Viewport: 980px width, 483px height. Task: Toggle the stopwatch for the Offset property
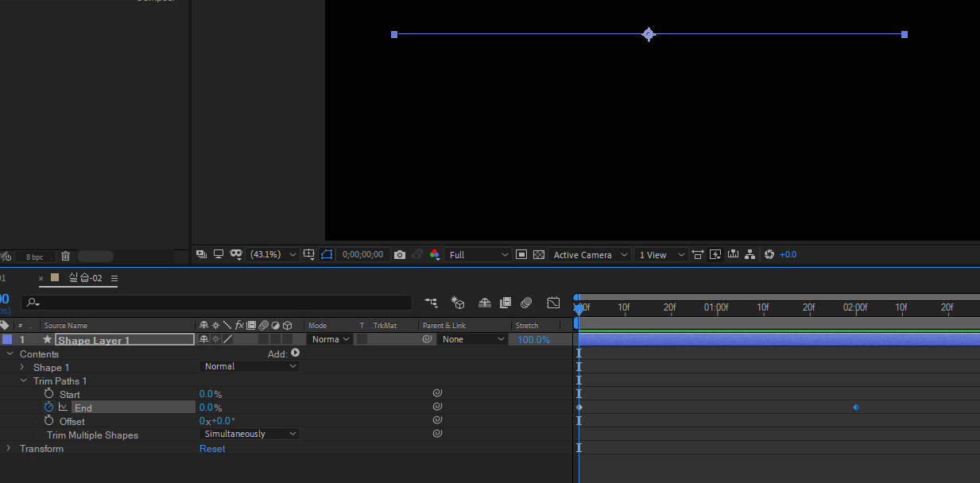[49, 420]
